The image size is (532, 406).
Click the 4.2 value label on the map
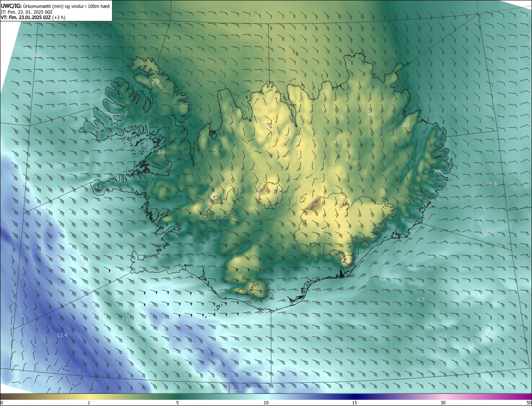click(98, 187)
